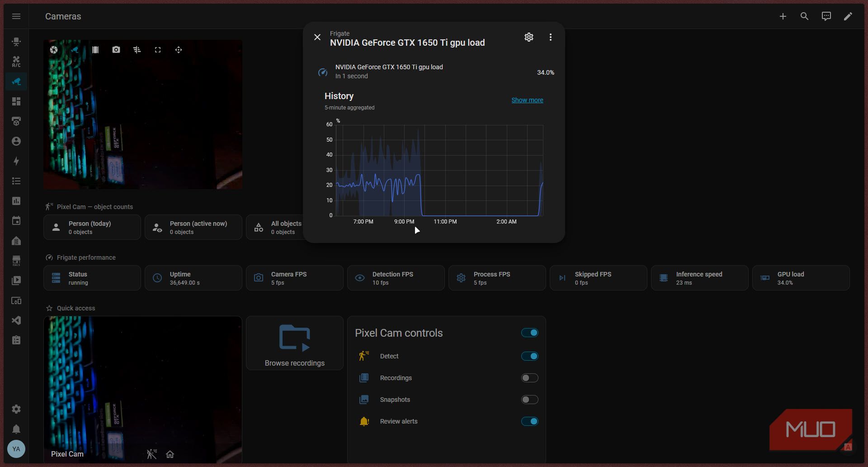The image size is (868, 467).
Task: Click the Pixel Cam quick access thumbnail
Action: click(x=143, y=389)
